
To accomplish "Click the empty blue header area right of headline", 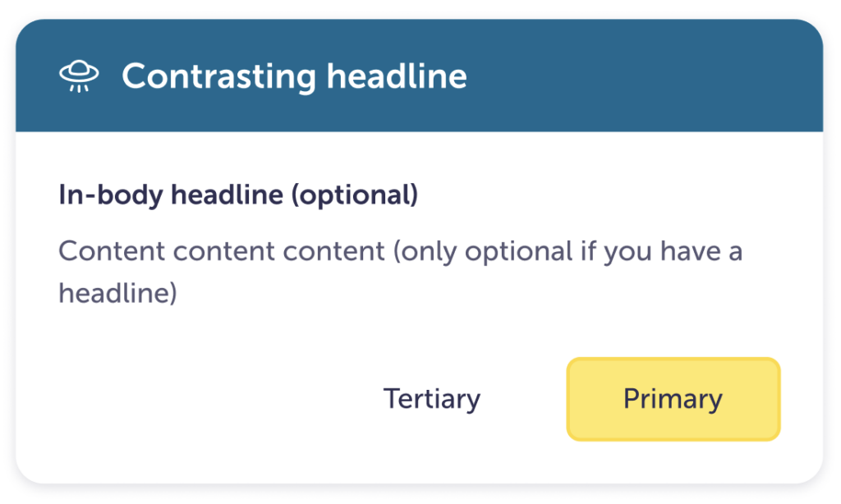I will tap(641, 76).
